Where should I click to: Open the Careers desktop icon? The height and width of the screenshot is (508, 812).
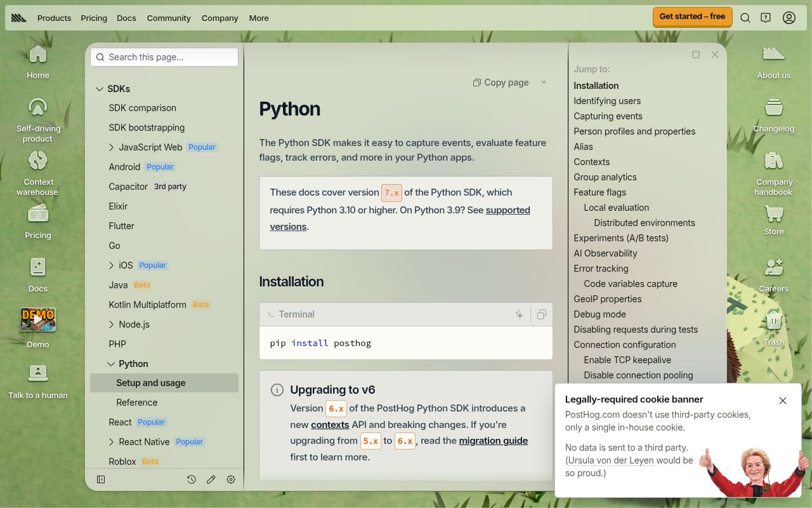[x=774, y=267]
